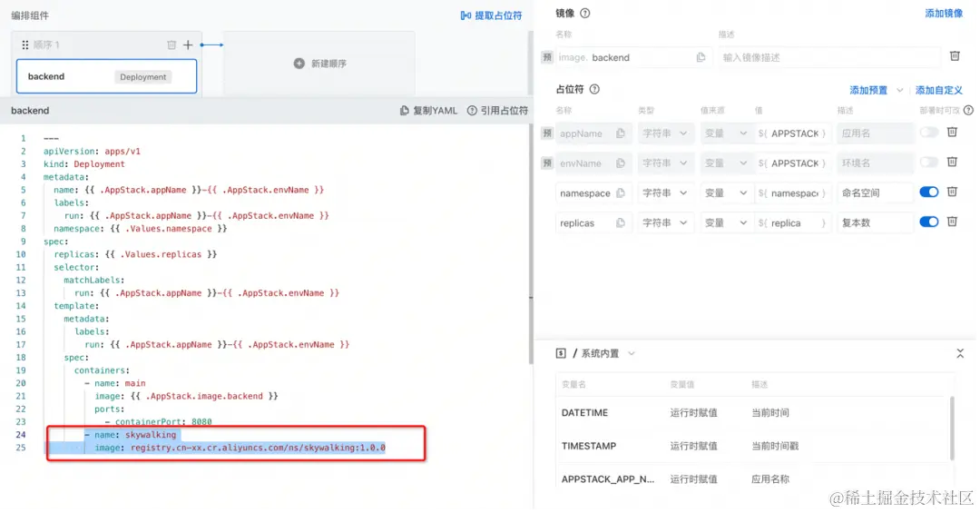This screenshot has height=513, width=980.
Task: Copy the namespace placeholder name
Action: point(621,193)
